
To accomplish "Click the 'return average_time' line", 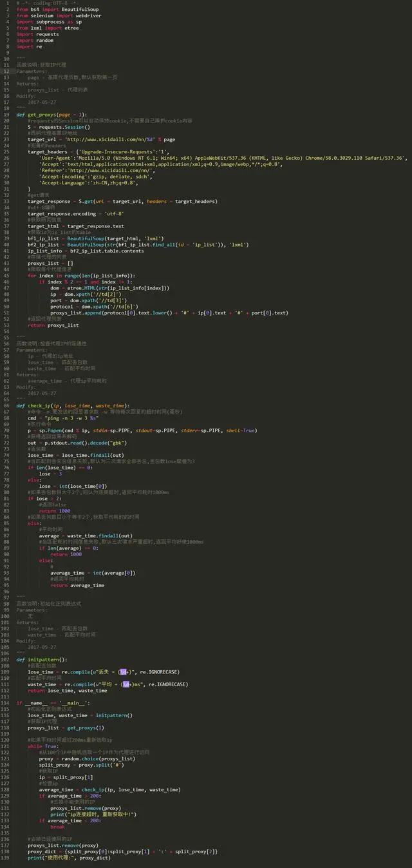I will (77, 585).
